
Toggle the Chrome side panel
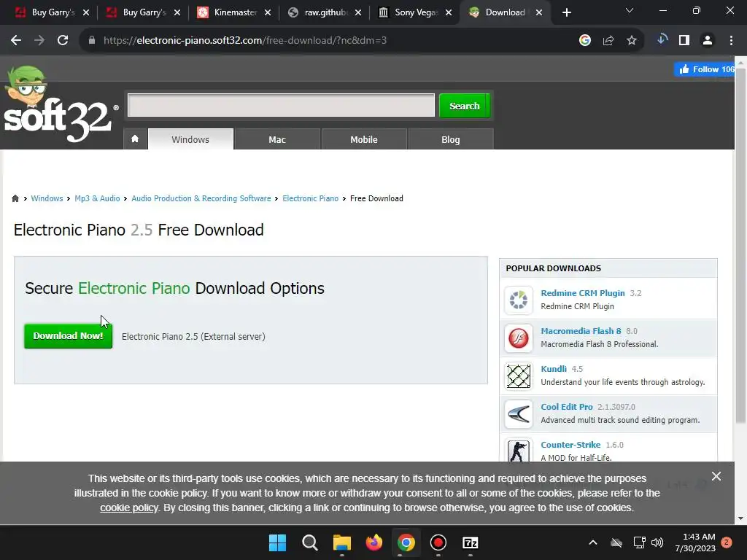[684, 41]
